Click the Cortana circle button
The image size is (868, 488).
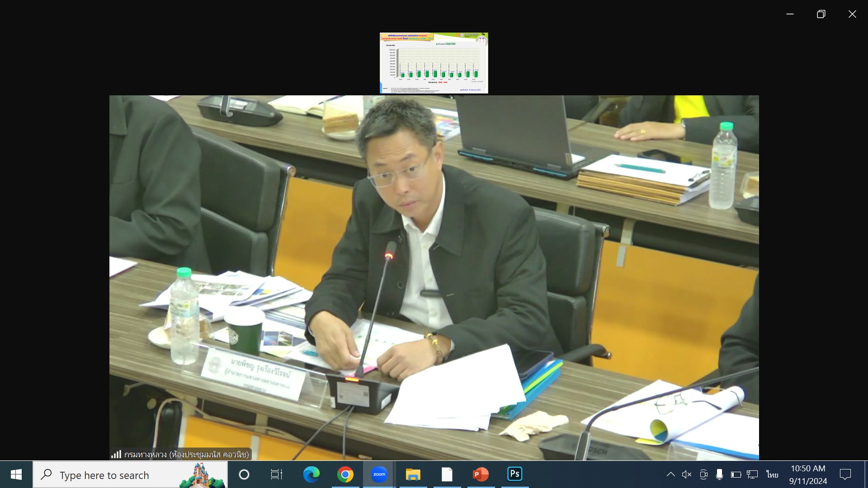tap(244, 474)
